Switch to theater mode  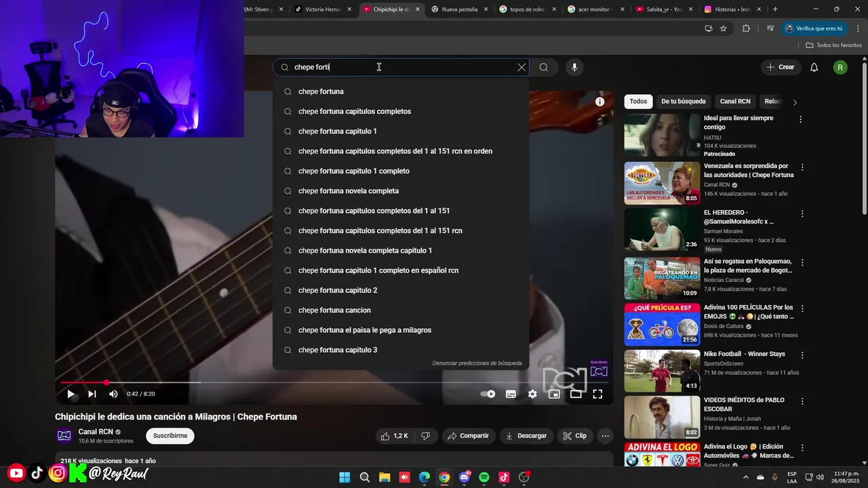click(576, 394)
